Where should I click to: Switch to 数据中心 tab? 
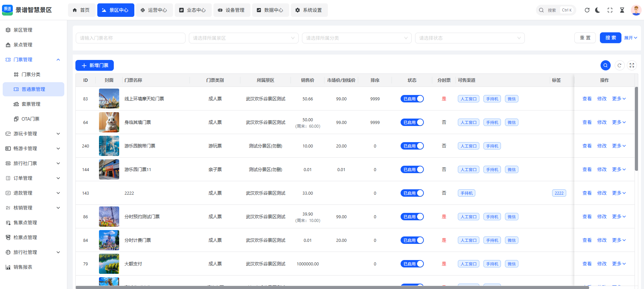(270, 10)
